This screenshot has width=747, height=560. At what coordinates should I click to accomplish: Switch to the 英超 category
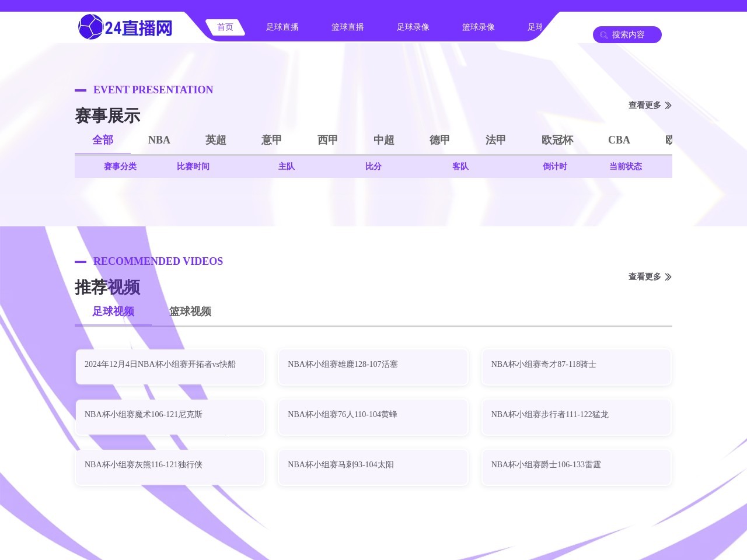click(215, 140)
